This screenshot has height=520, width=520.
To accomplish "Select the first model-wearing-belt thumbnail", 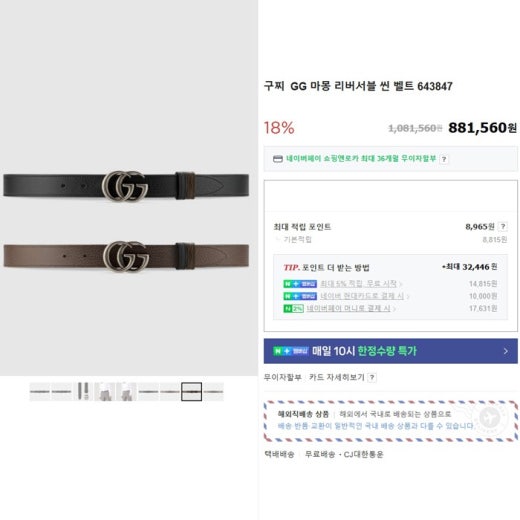I will [x=105, y=392].
